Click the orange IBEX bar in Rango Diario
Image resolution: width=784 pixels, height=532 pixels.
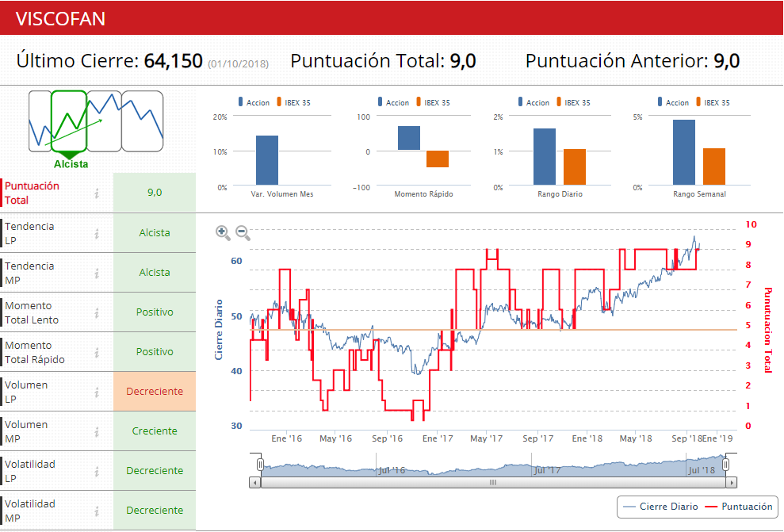(x=575, y=167)
